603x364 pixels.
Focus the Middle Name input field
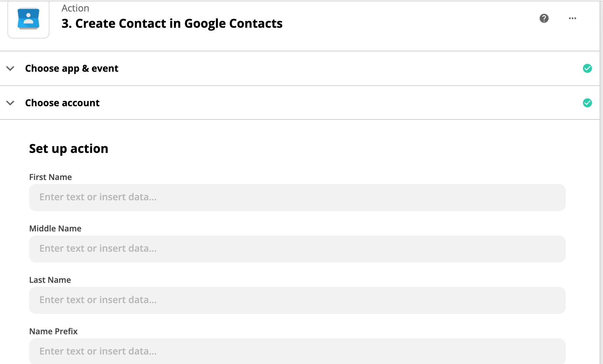(297, 249)
